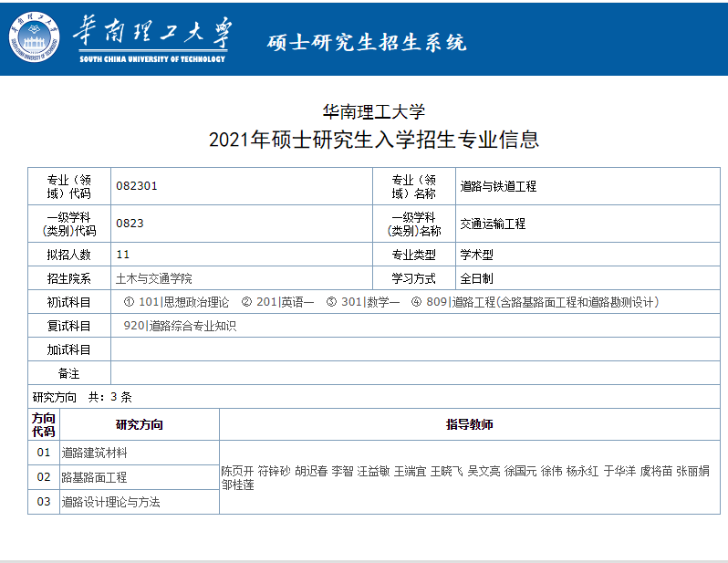Click research direction 01 道路建筑材料
728x563 pixels.
[x=94, y=453]
